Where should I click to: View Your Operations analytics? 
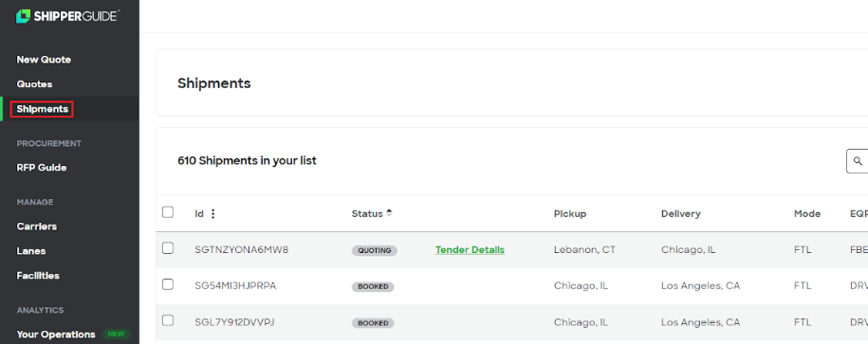pyautogui.click(x=56, y=334)
